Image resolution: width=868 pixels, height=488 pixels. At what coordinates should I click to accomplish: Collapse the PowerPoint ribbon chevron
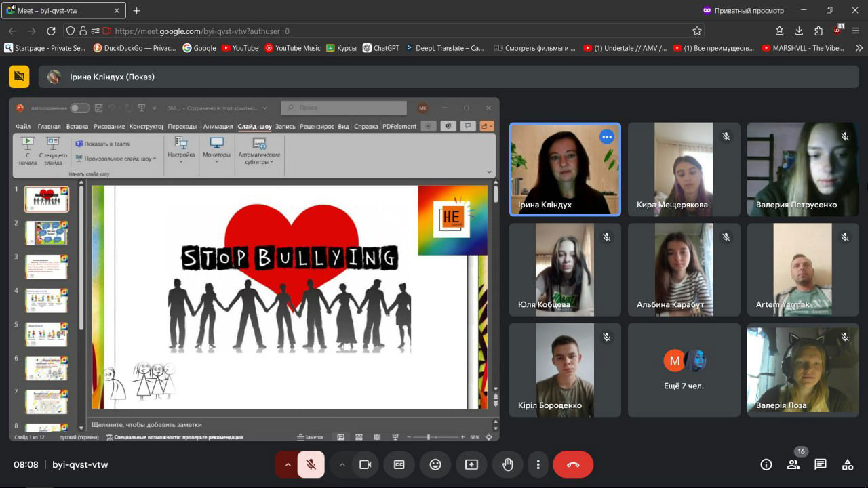point(490,172)
